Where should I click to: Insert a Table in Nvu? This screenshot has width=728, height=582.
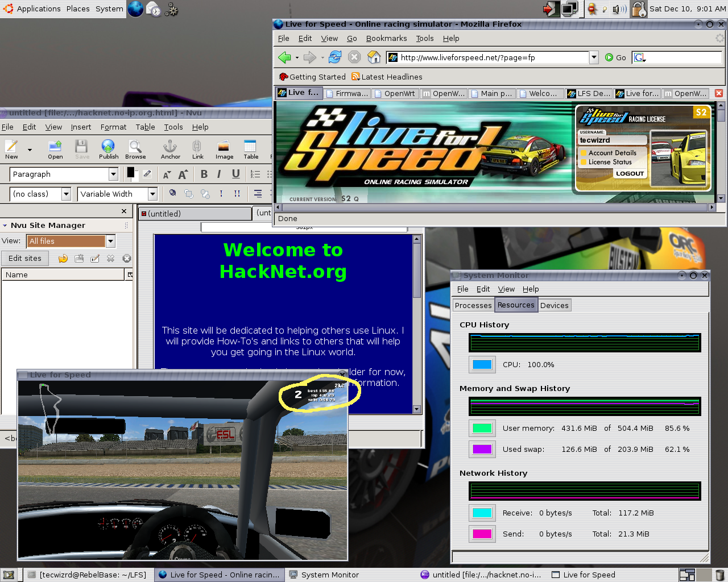coord(251,149)
